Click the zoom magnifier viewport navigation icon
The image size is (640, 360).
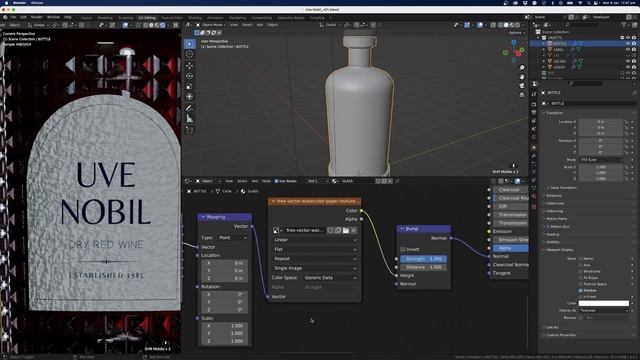522,67
